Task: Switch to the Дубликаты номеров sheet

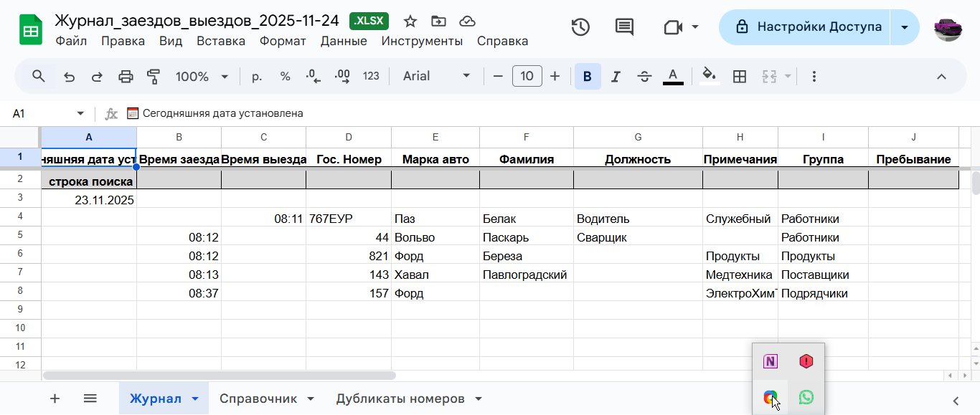Action: coord(398,399)
